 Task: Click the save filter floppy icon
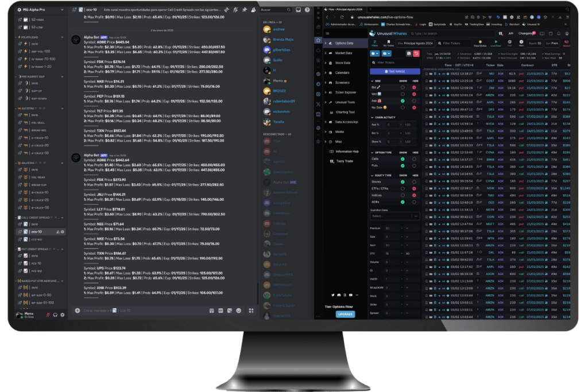click(x=408, y=53)
